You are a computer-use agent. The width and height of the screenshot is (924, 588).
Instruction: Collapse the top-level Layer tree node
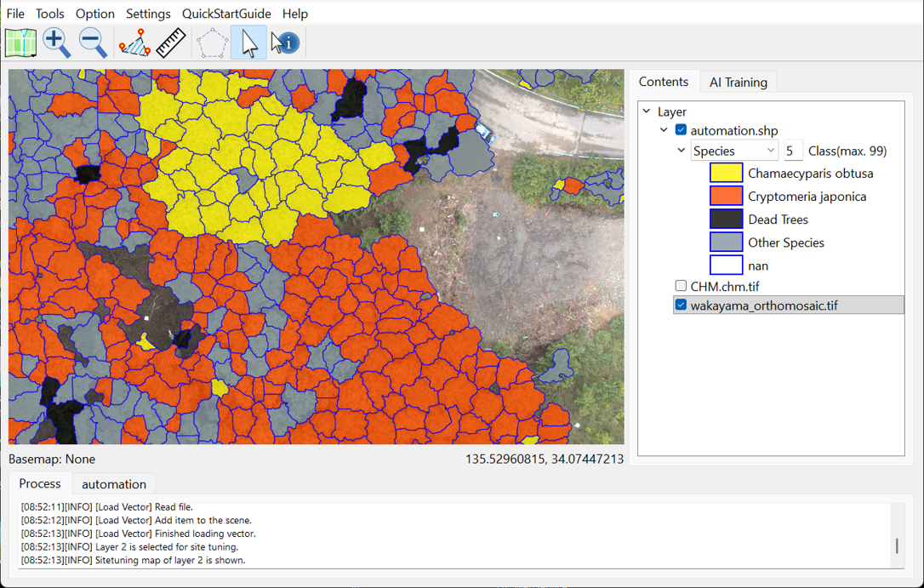click(647, 111)
